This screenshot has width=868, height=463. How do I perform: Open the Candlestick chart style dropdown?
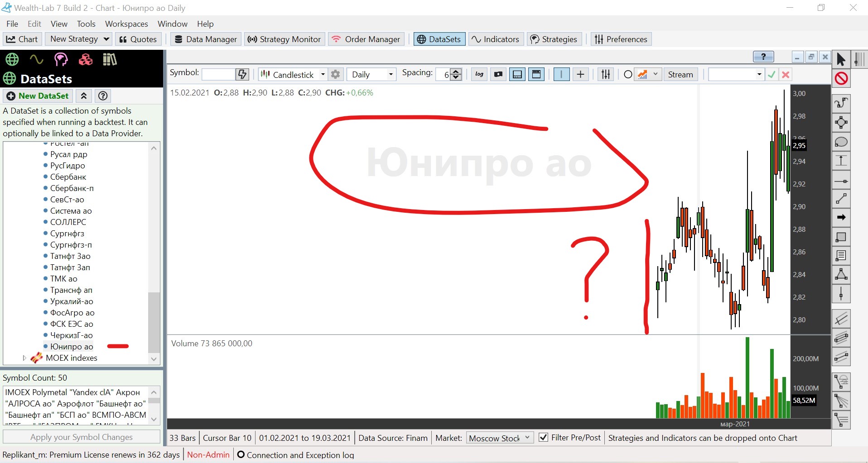pos(322,74)
